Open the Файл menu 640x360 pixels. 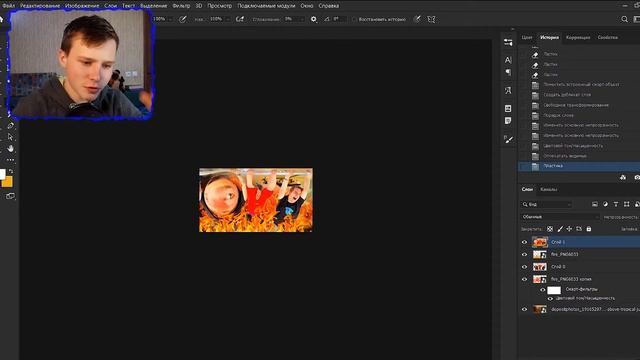coord(8,6)
